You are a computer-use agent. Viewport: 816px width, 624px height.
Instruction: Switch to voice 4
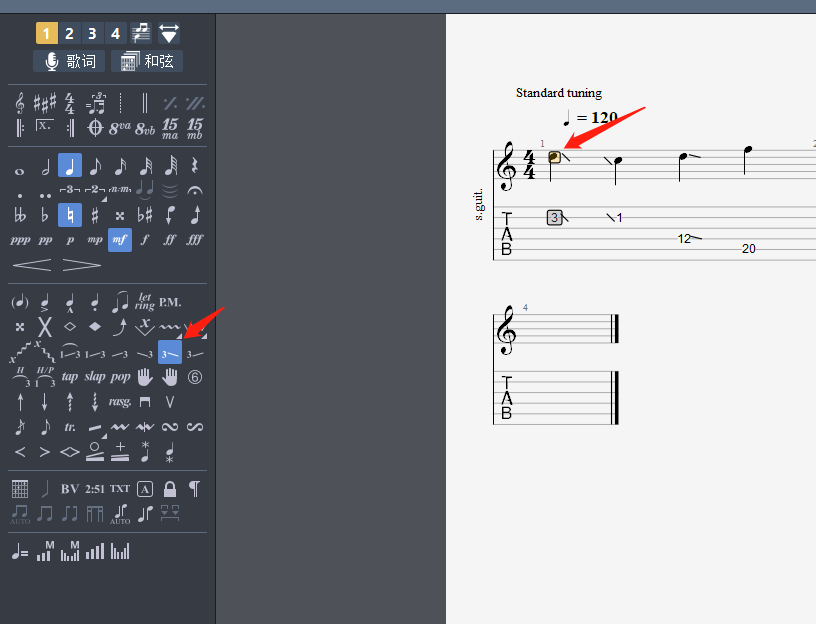pos(116,34)
